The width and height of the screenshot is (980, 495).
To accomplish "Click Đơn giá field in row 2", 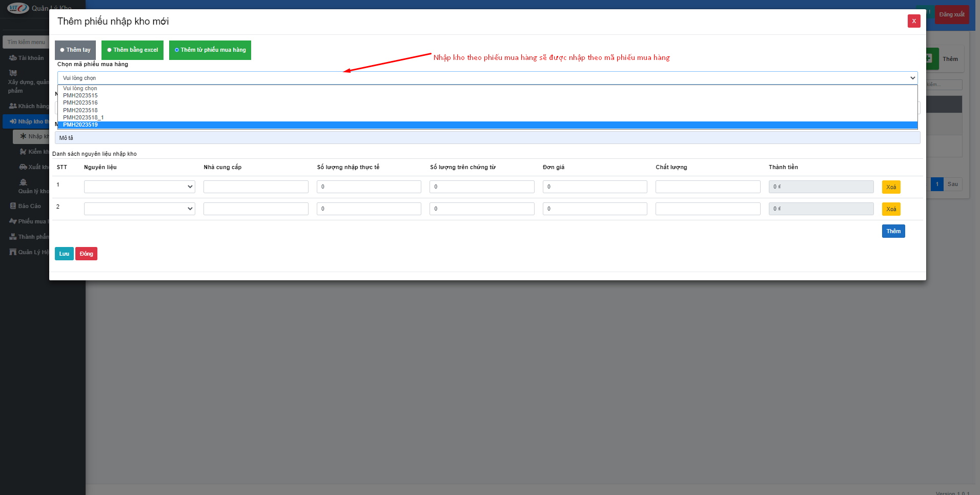I will tap(595, 209).
